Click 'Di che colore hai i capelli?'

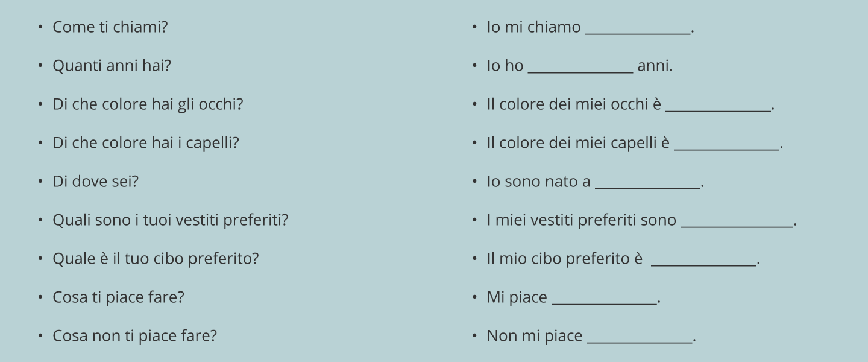(146, 143)
